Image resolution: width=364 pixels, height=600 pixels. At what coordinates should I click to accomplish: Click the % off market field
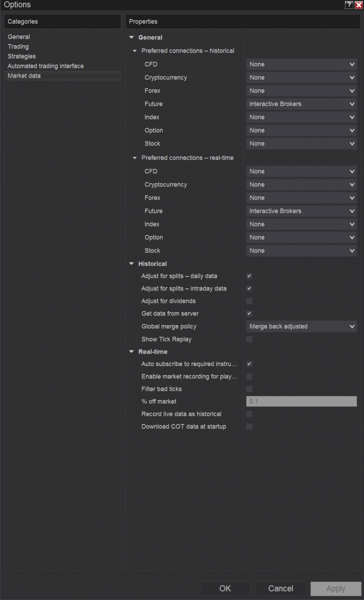point(301,401)
